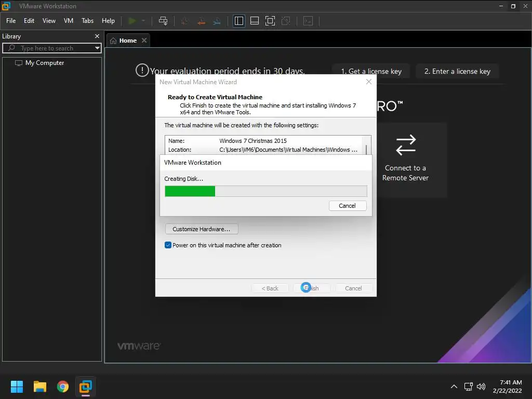Click the console view toolbar icon

click(x=308, y=21)
